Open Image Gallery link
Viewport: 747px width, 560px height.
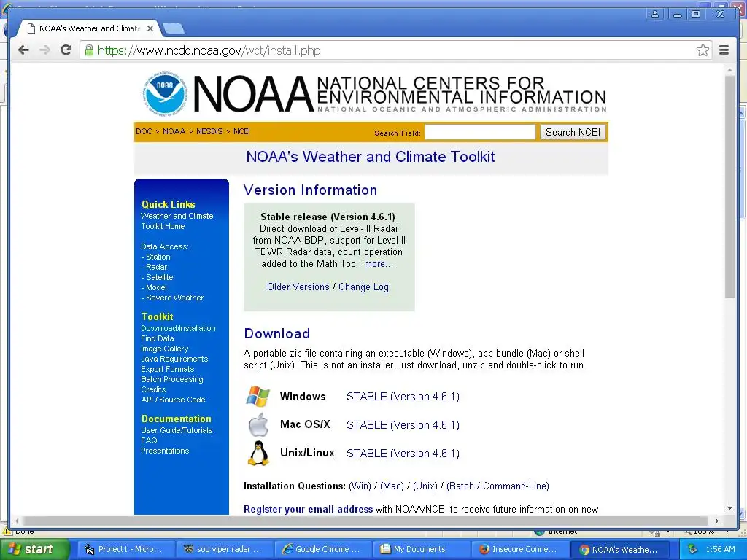pos(164,349)
